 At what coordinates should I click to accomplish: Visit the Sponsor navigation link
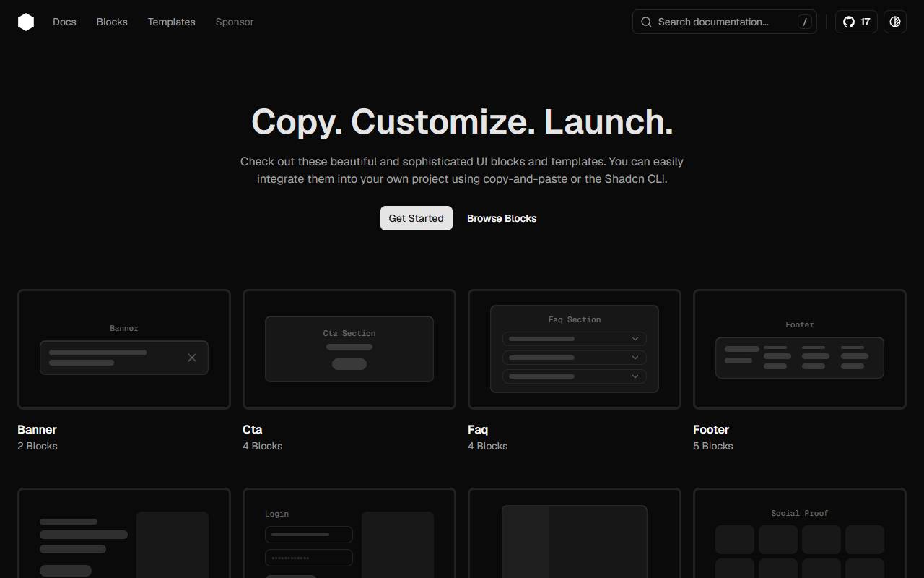click(235, 22)
